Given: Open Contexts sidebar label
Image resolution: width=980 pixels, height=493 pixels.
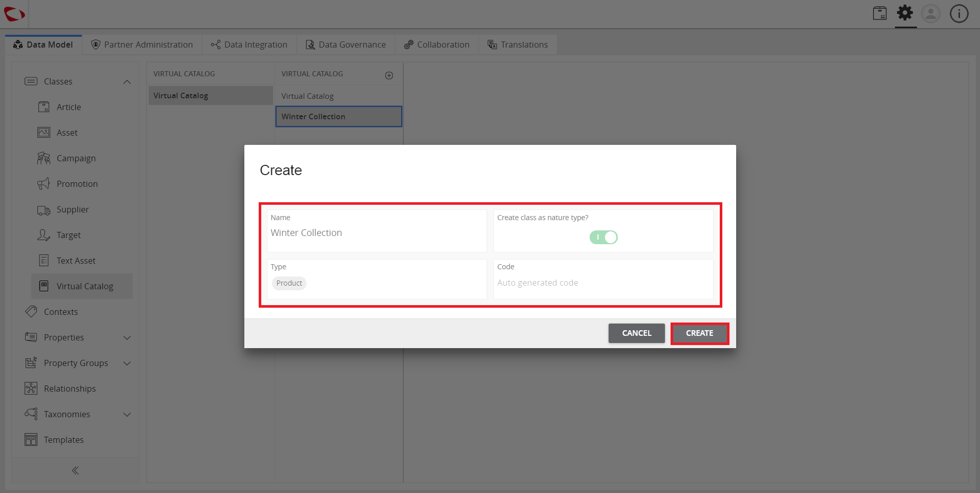Looking at the screenshot, I should coord(61,312).
